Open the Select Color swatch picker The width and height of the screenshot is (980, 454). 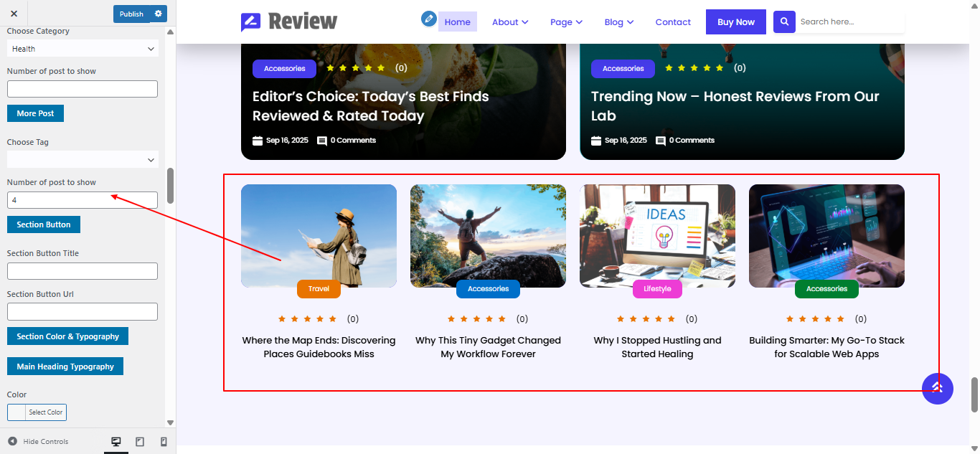click(37, 412)
